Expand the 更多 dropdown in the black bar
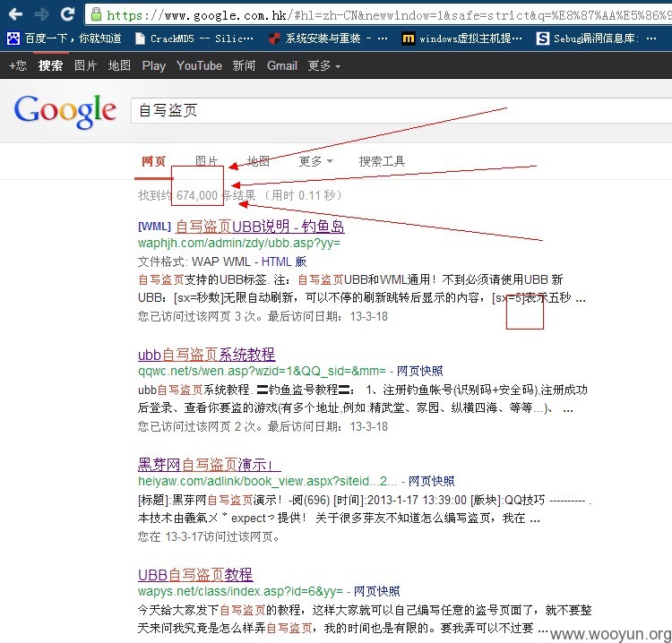This screenshot has width=672, height=643. 323,65
